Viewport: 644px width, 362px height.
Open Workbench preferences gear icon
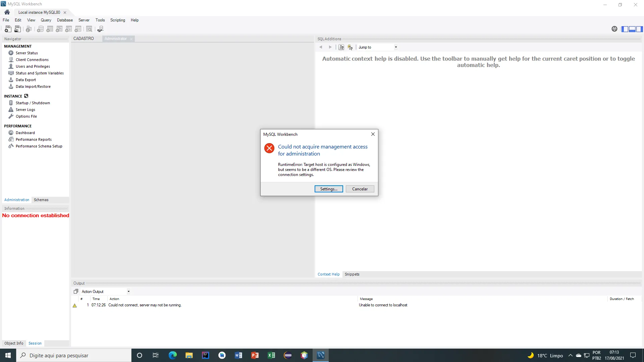[x=614, y=29]
